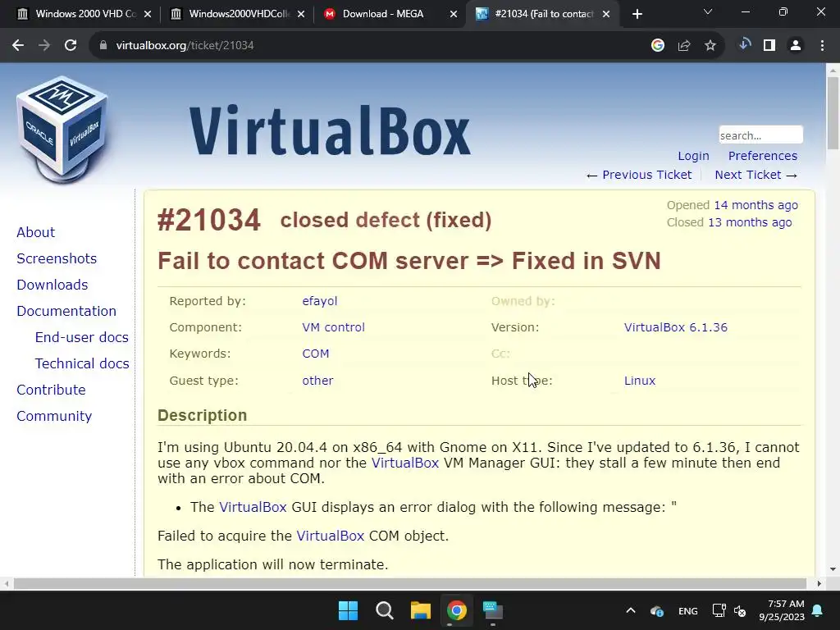
Task: Open the VM control component link
Action: coord(333,327)
